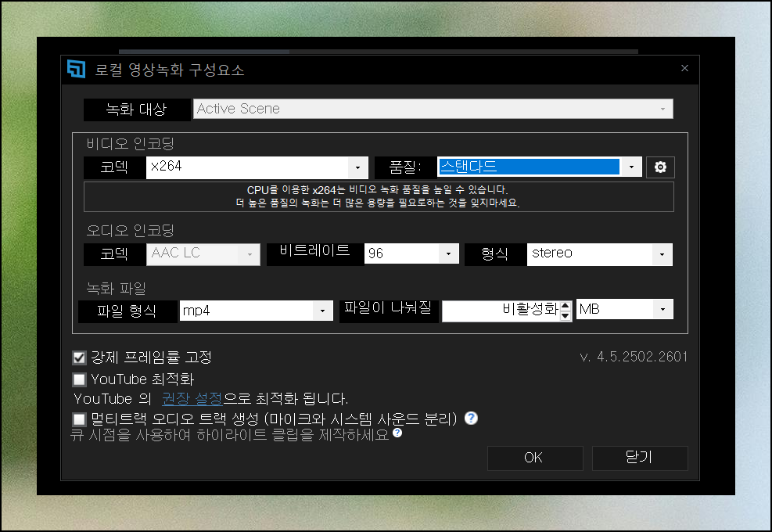772x532 pixels.
Task: Click the 비활성화 file split size field
Action: point(501,311)
